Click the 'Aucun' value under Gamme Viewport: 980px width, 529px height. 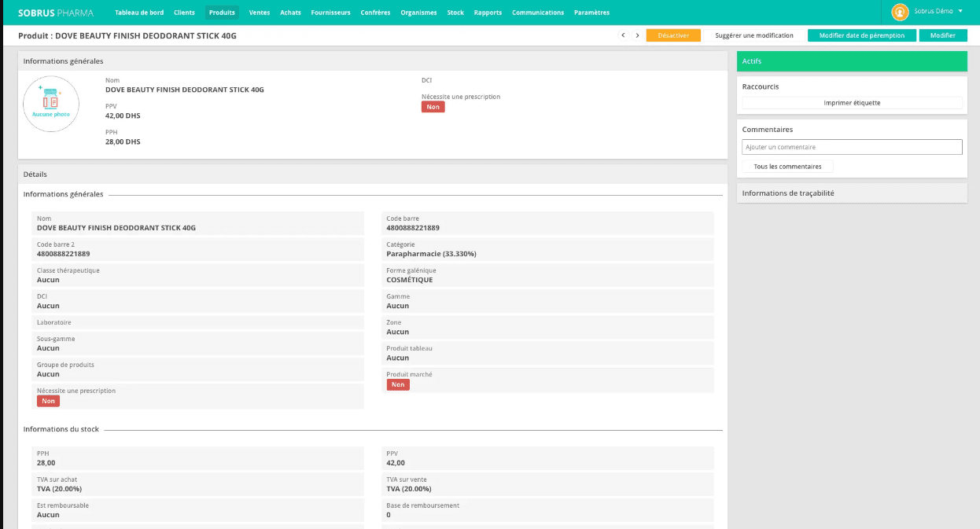click(398, 306)
